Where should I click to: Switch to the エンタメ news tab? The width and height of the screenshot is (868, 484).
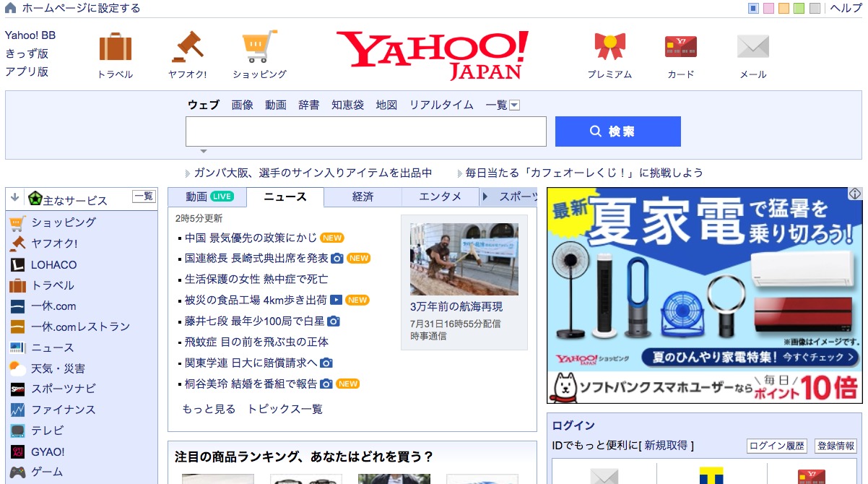coord(440,196)
